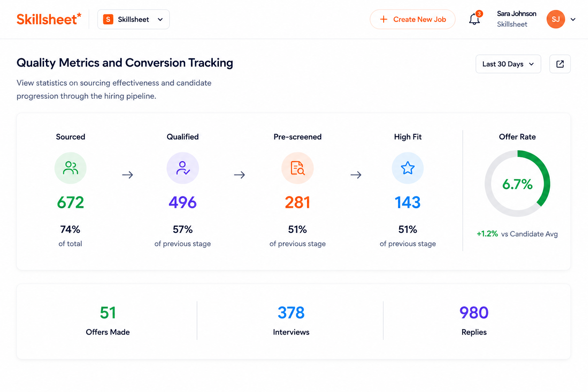The width and height of the screenshot is (588, 392).
Task: Click the notification badge showing 3
Action: click(479, 14)
